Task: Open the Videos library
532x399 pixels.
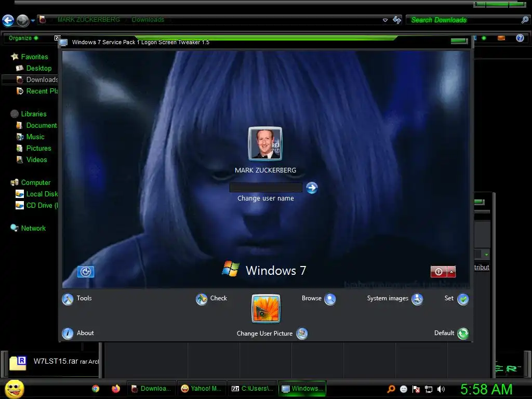Action: (x=37, y=160)
